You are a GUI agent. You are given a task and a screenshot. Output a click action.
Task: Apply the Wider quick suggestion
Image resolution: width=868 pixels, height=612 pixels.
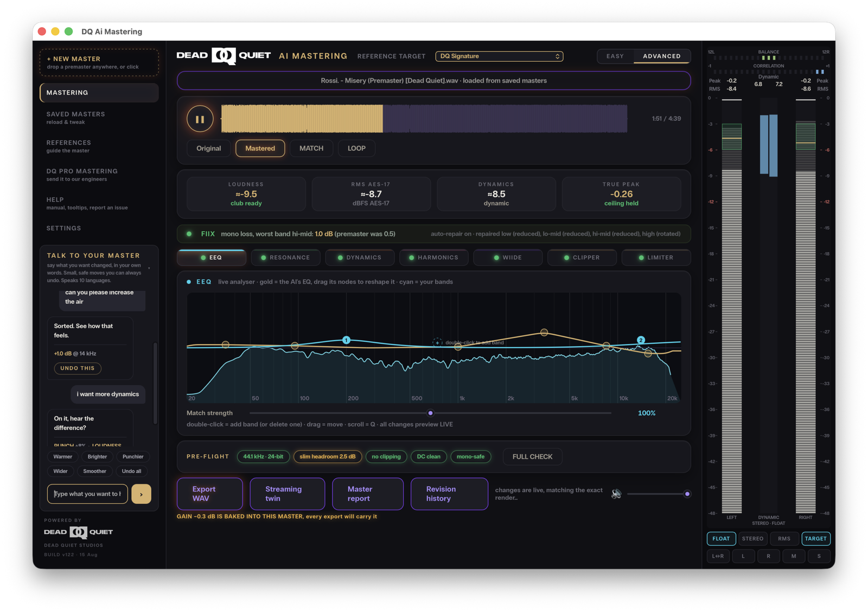[x=61, y=471]
